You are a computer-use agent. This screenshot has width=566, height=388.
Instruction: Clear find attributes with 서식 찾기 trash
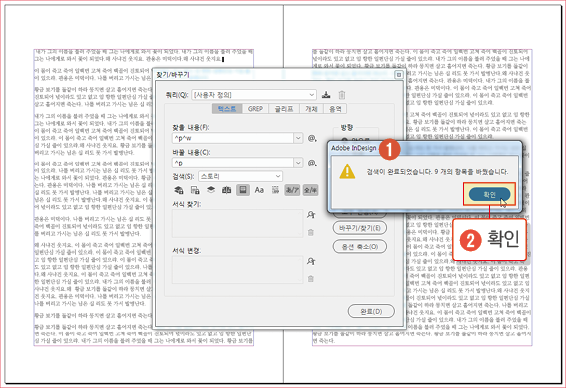(311, 232)
